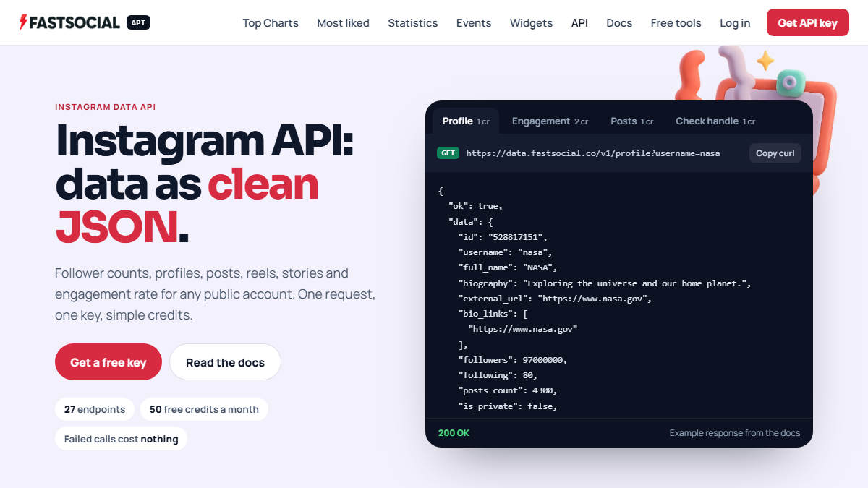Open the Free tools nav link
The width and height of the screenshot is (868, 488).
tap(676, 23)
